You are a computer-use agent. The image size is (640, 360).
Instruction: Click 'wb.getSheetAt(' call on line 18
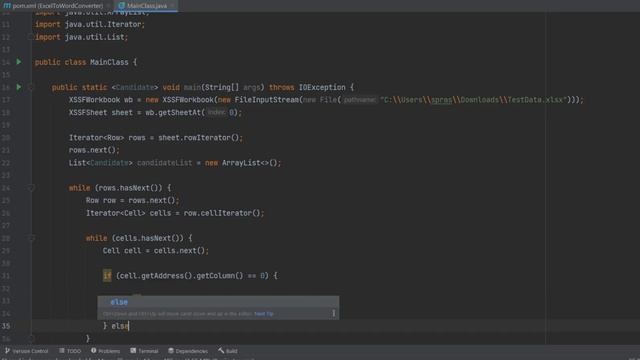click(175, 113)
